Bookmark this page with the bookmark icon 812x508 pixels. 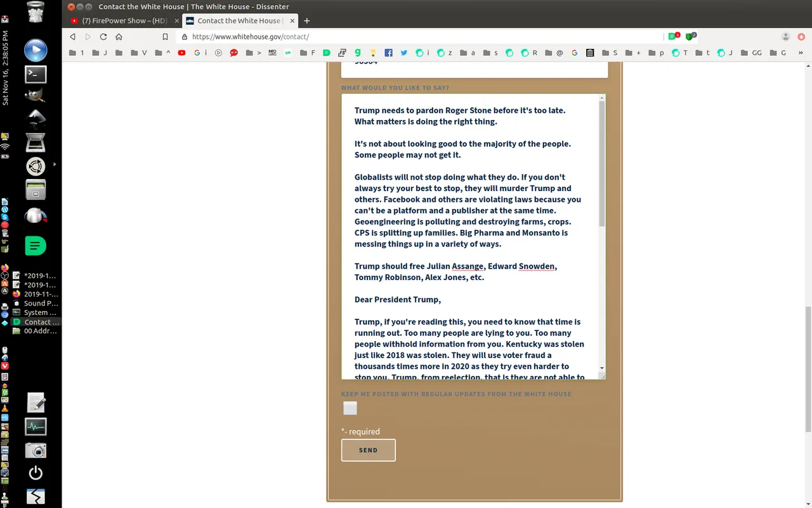tap(165, 37)
